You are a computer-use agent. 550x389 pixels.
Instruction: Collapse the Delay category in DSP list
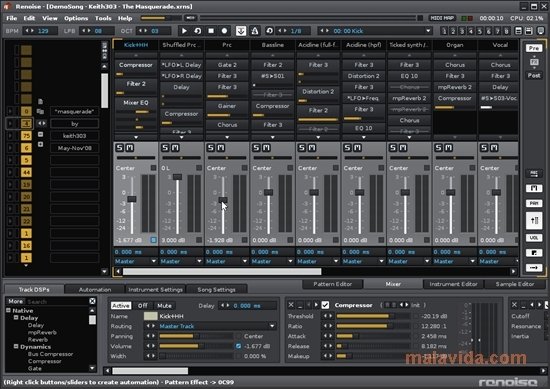pyautogui.click(x=16, y=317)
